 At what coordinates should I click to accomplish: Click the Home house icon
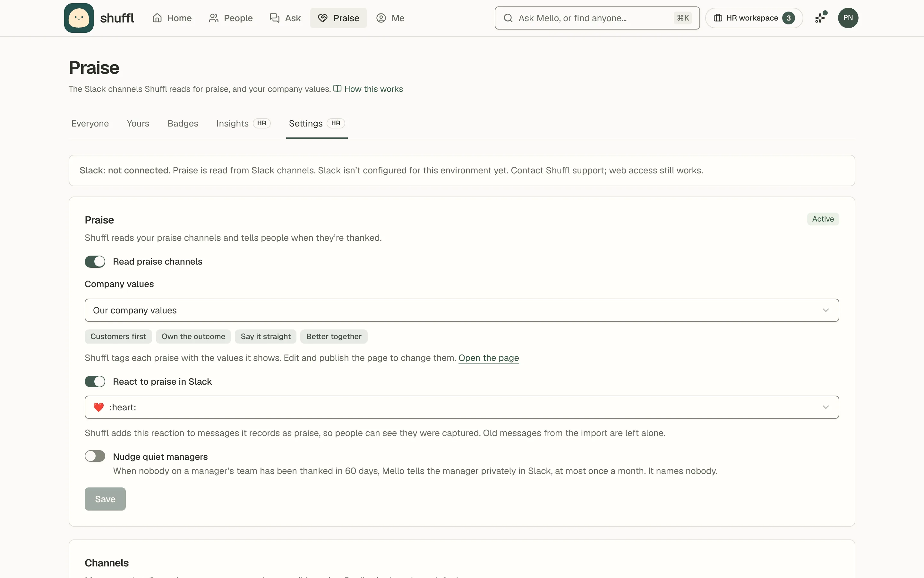tap(157, 18)
